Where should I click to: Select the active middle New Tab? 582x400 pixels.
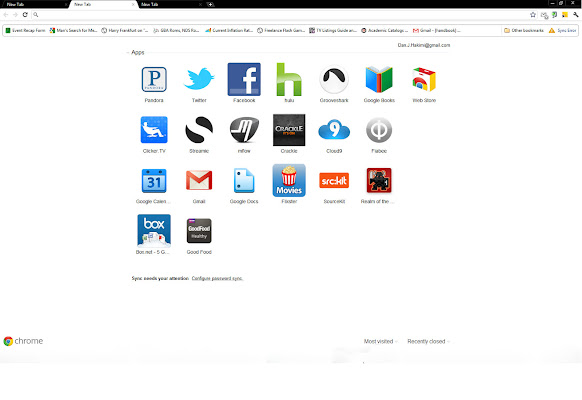[x=102, y=4]
